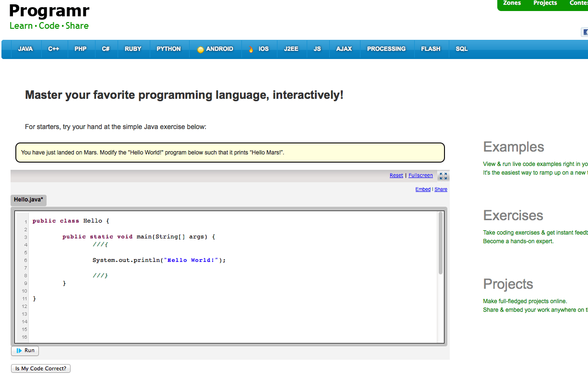Switch to the PYTHON language tab

169,48
